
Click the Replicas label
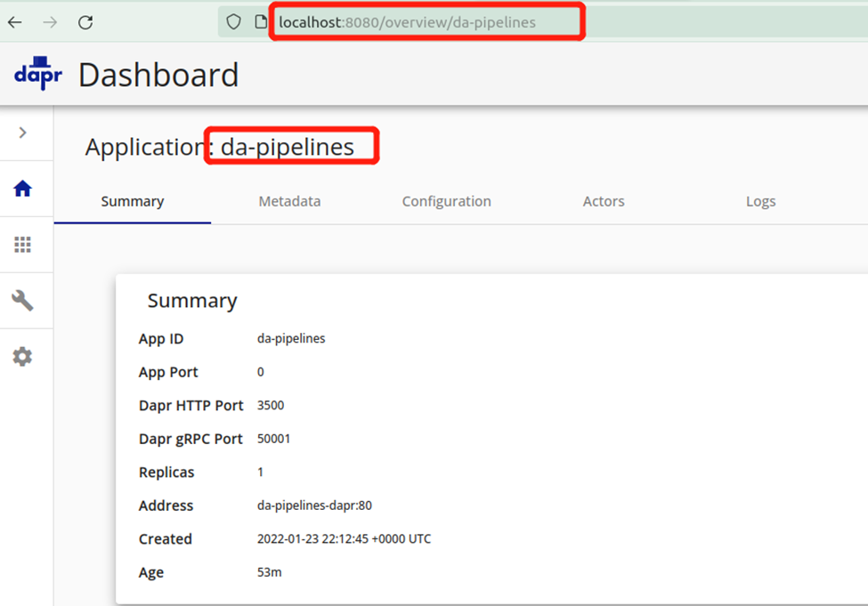[166, 472]
